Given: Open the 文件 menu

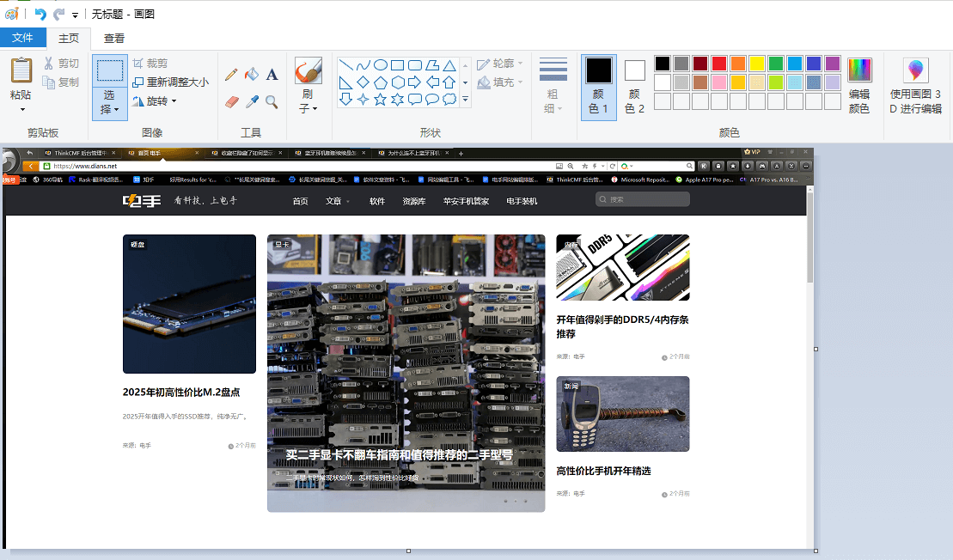Looking at the screenshot, I should 23,38.
